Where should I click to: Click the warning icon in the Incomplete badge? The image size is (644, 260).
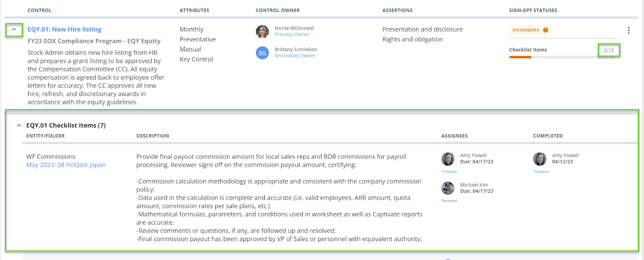(545, 30)
